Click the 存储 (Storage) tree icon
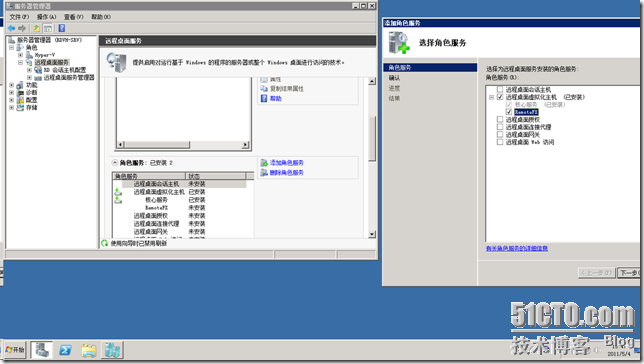Image resolution: width=644 pixels, height=364 pixels. coord(21,107)
